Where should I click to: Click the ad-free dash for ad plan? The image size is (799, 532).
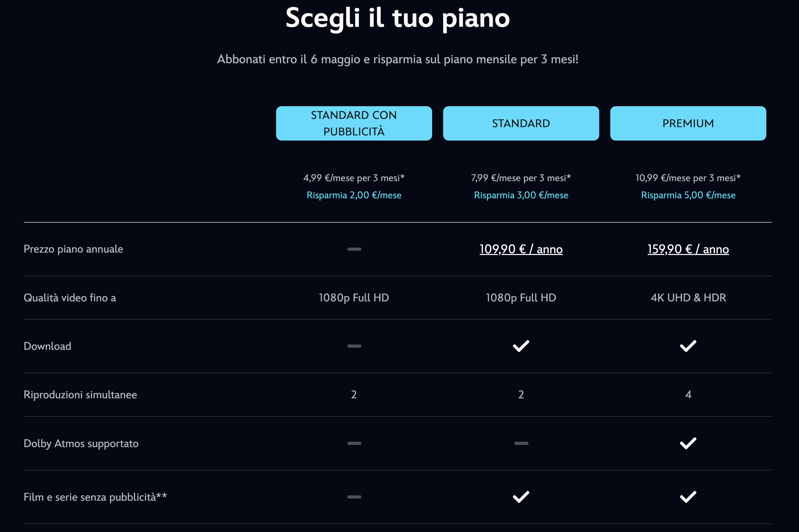tap(354, 497)
